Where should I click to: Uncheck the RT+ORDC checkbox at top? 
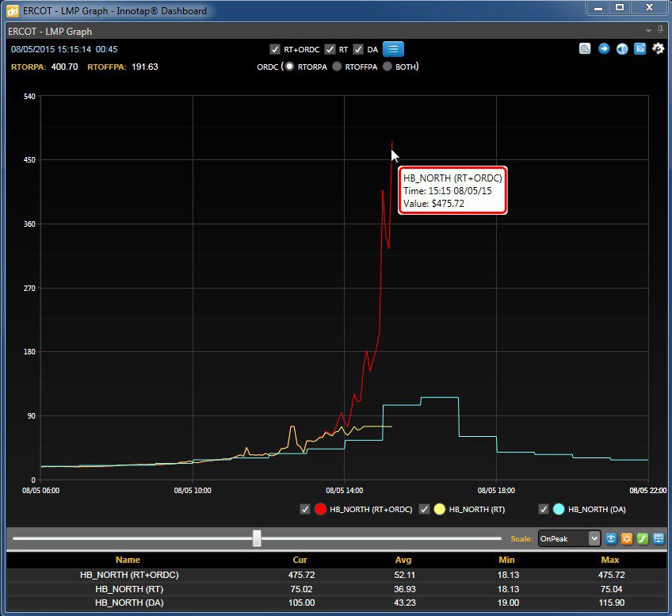[x=275, y=49]
